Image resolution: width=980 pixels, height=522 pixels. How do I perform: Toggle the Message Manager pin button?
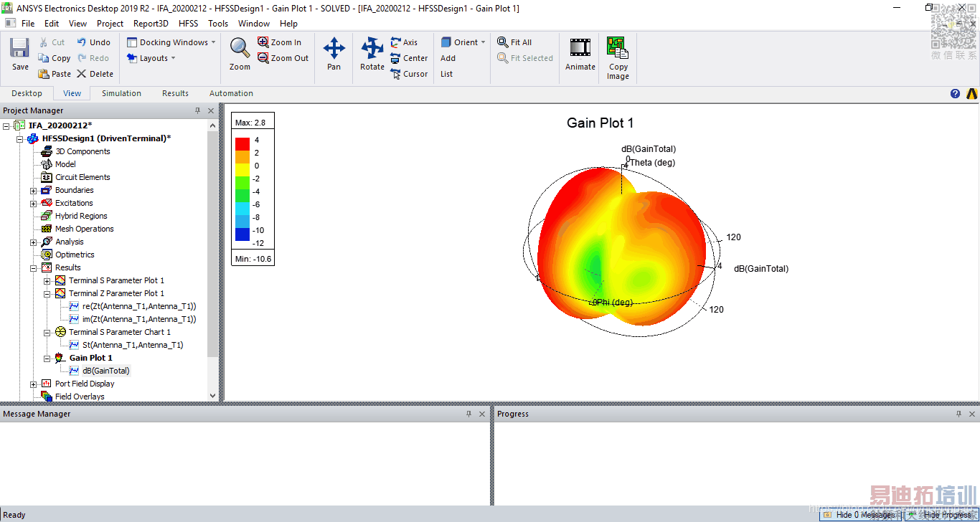click(x=468, y=414)
